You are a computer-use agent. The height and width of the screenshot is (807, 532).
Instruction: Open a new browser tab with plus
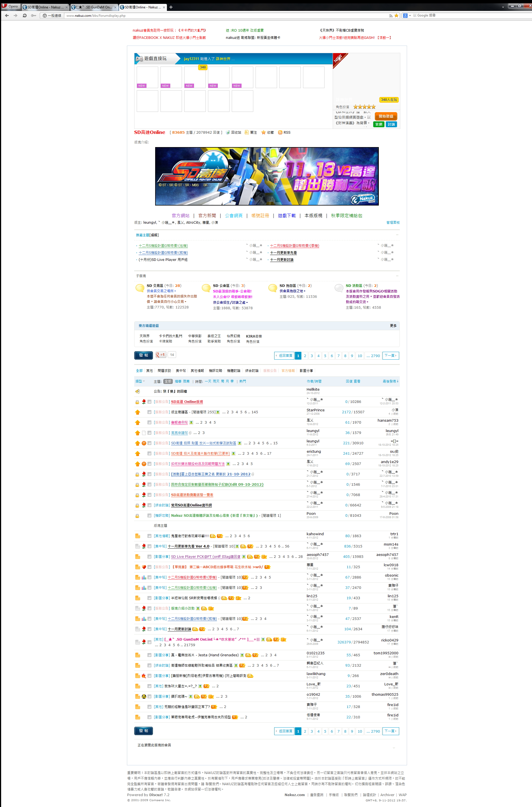pos(171,7)
